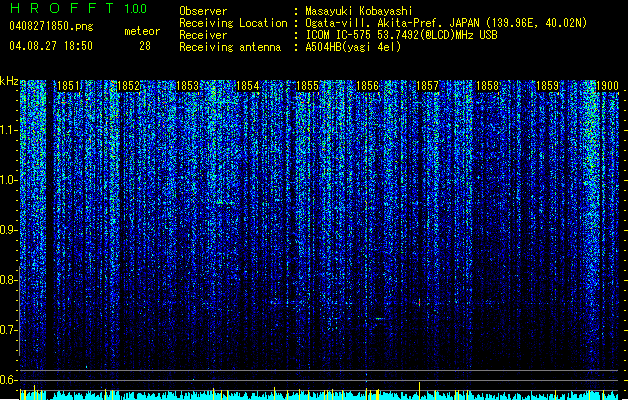Click the 0.9 kHz axis label

(9, 230)
